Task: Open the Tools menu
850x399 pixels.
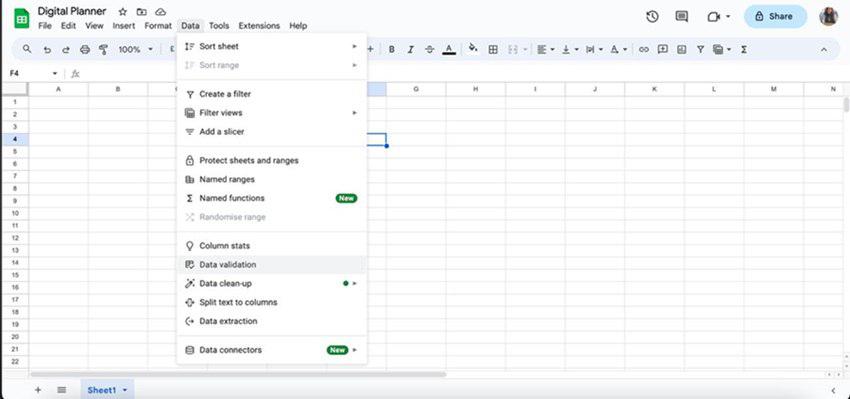Action: coord(219,25)
